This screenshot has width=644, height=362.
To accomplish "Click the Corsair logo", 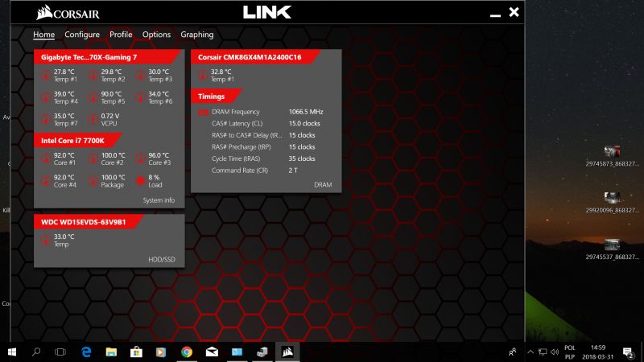I will (x=68, y=13).
